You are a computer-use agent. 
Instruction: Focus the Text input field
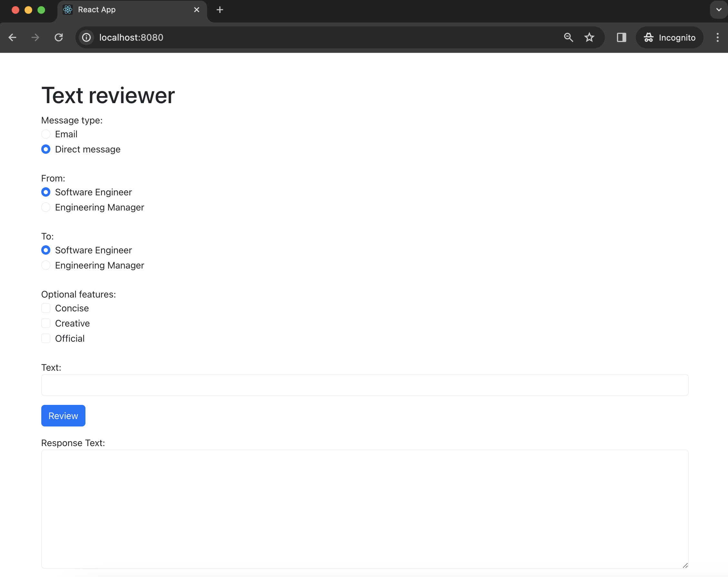point(365,385)
